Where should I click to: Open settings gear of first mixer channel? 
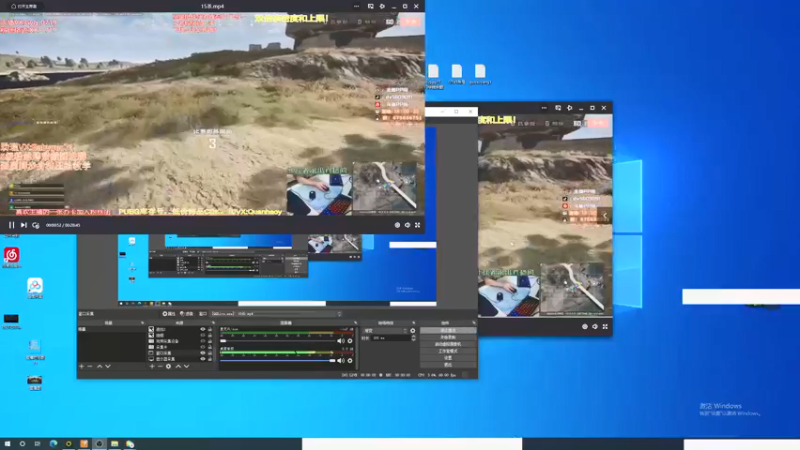point(350,341)
